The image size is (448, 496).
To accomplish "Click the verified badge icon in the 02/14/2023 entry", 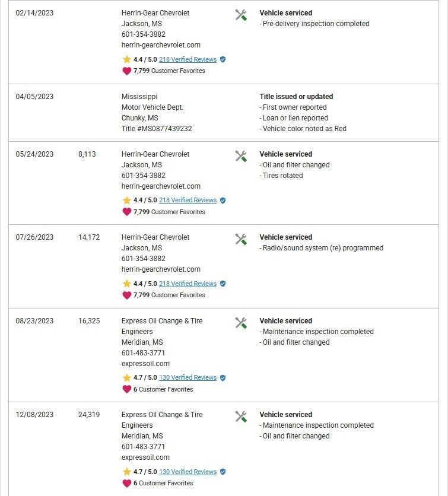I will pos(223,59).
